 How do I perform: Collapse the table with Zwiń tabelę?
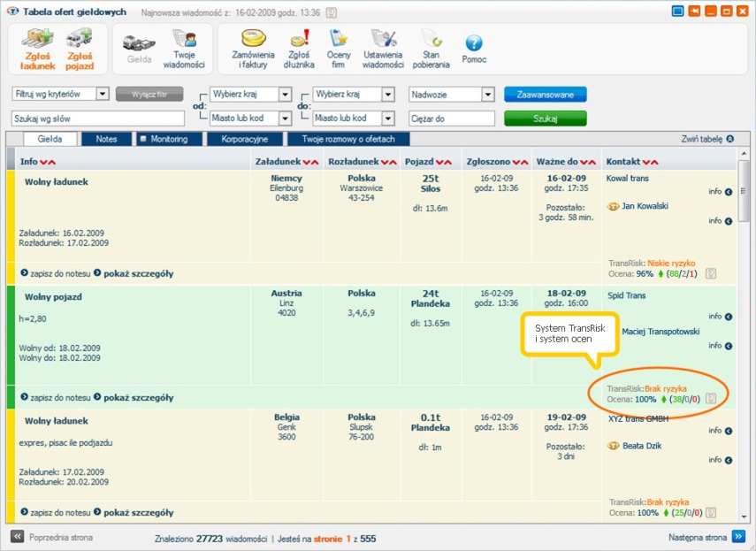coord(707,139)
